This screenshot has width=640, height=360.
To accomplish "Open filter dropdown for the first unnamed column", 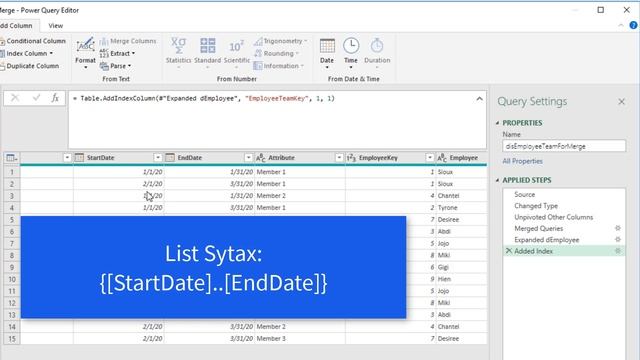I will [x=67, y=158].
